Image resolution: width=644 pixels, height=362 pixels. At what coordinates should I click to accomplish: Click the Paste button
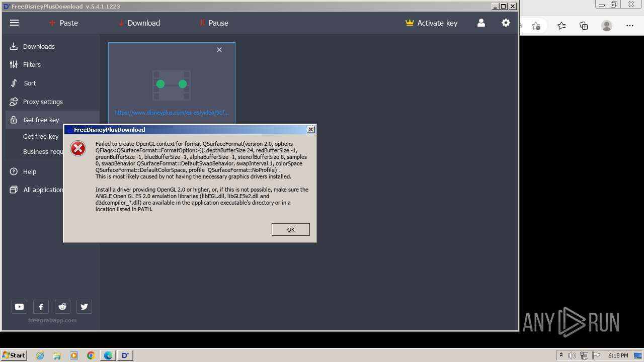tap(63, 23)
